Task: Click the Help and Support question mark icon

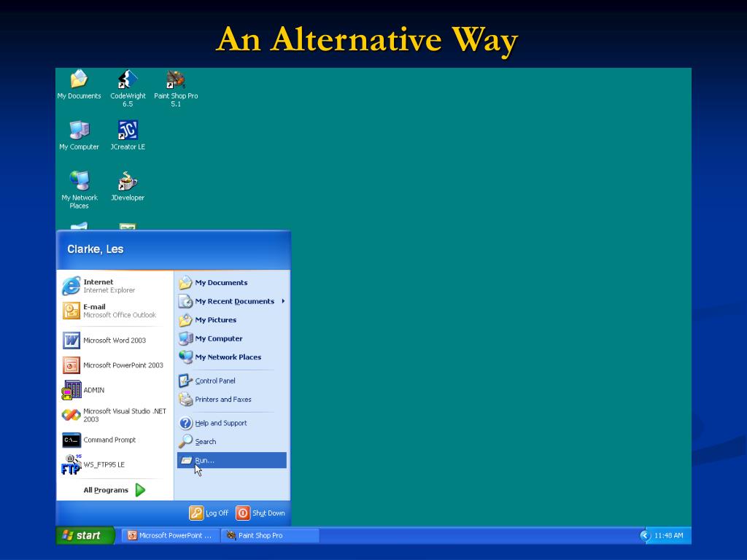Action: (185, 423)
